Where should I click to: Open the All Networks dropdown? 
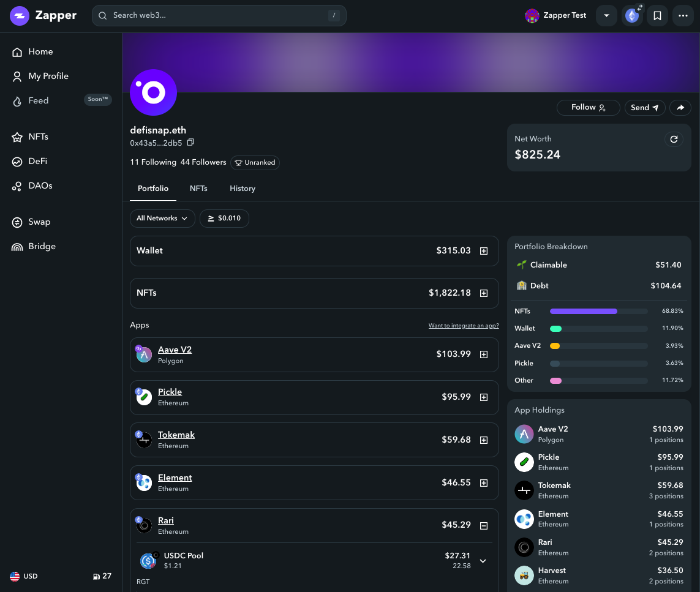[162, 219]
